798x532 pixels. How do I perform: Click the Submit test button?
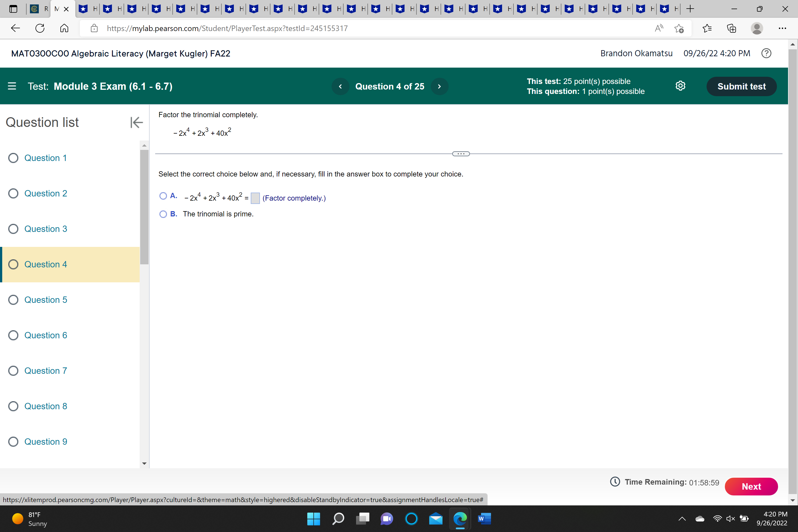(741, 86)
